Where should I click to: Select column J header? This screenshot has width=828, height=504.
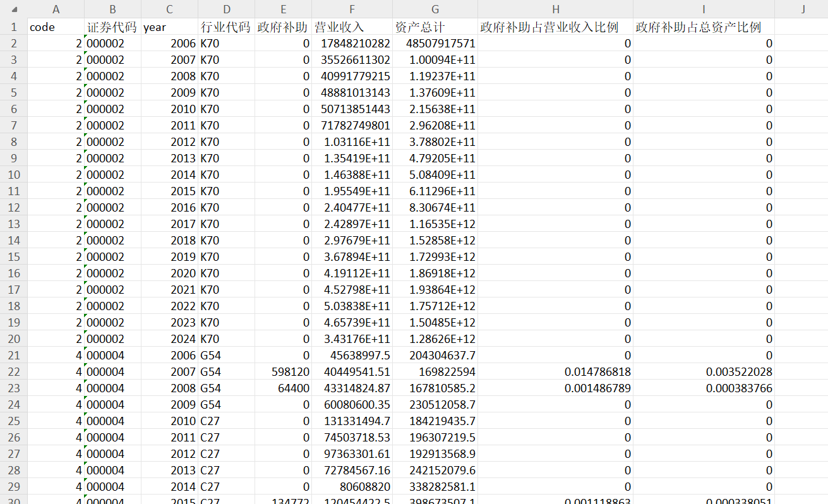[x=801, y=9]
